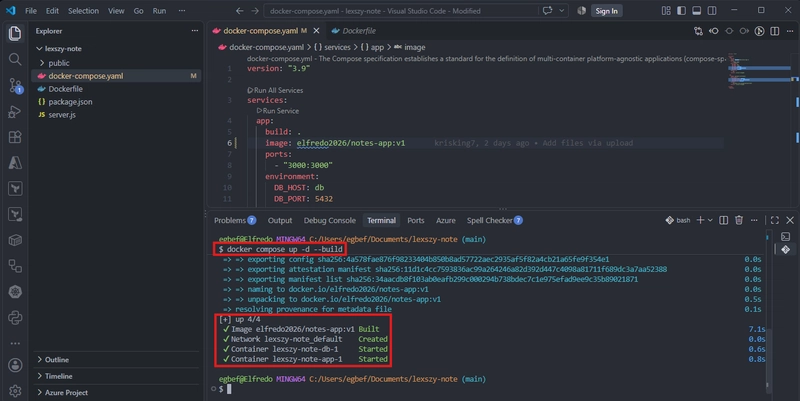Screen dimensions: 800x401
Task: Open the View menu
Action: point(116,11)
